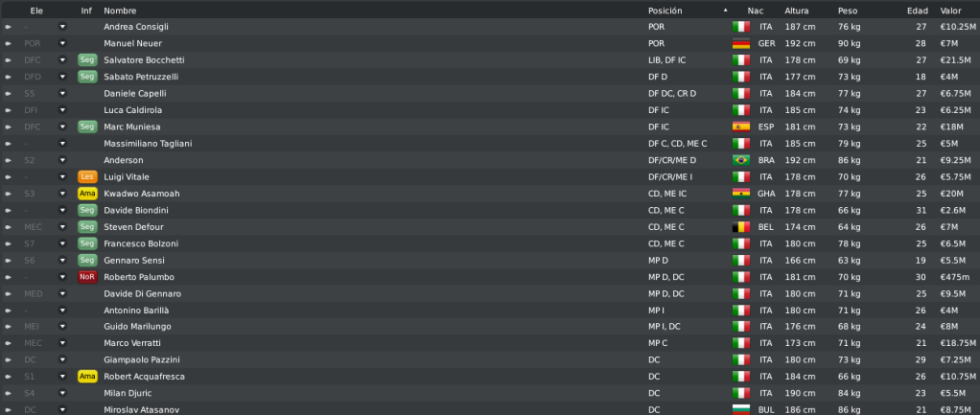Click the Seg badge next to Salvatore Bocchetti

click(87, 60)
